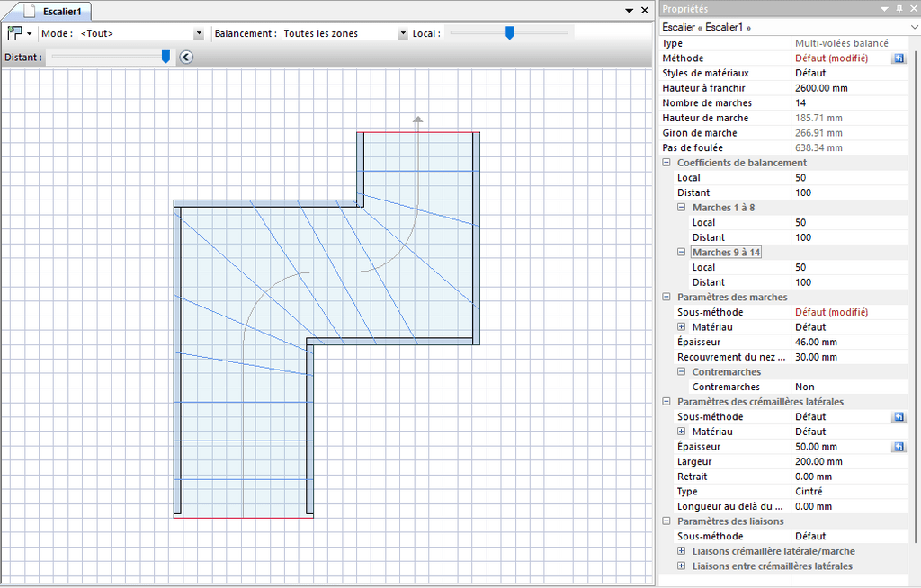The width and height of the screenshot is (921, 588).
Task: Expand Liaisons entre crémaillères latérales
Action: tap(682, 566)
